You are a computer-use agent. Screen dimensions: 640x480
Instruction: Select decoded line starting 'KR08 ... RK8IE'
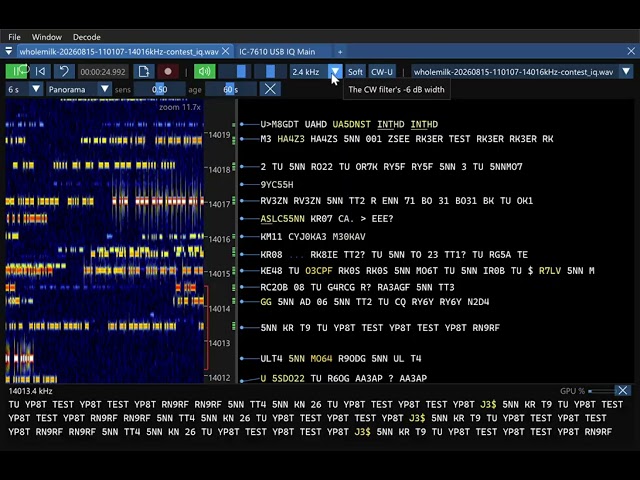[394, 254]
